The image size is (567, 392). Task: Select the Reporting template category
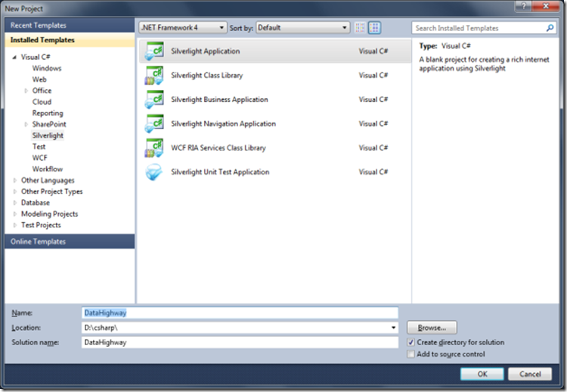pos(48,113)
